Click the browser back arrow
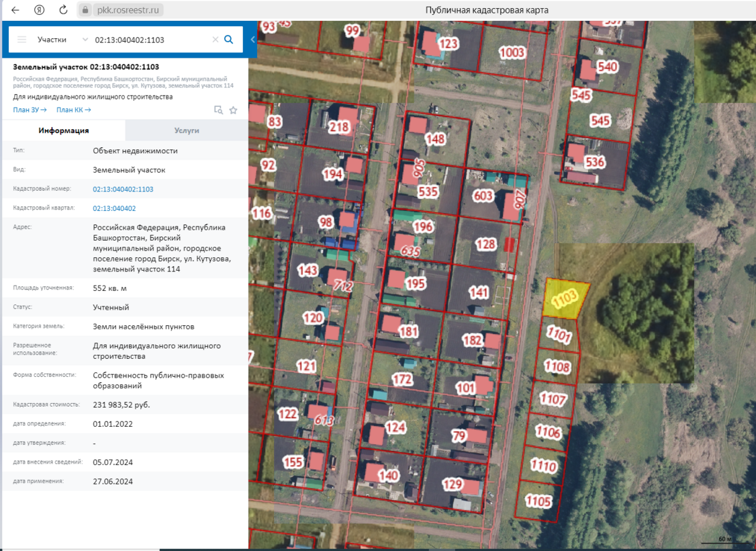 click(x=15, y=10)
